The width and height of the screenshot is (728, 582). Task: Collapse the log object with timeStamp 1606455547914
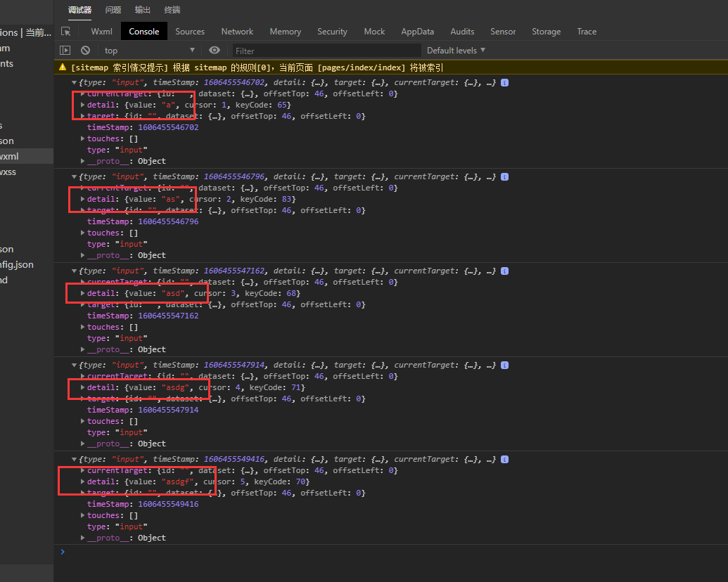(x=75, y=366)
